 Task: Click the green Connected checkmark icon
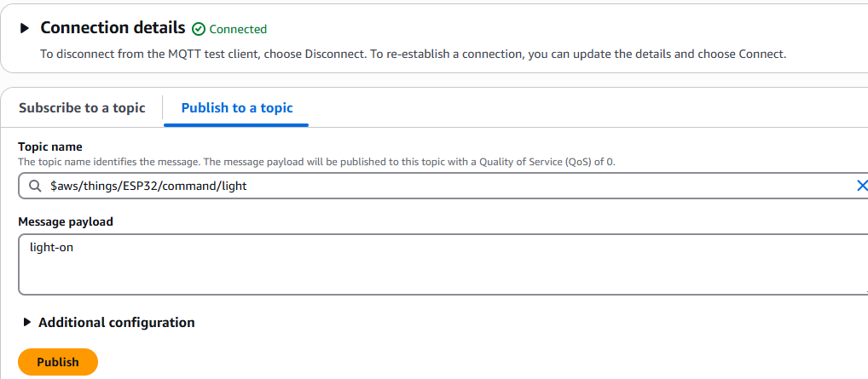(198, 29)
